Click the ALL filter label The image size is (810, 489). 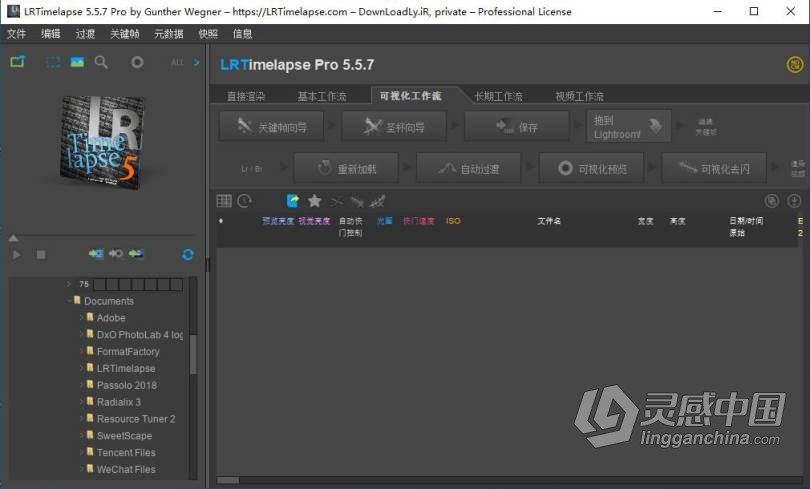(x=177, y=62)
